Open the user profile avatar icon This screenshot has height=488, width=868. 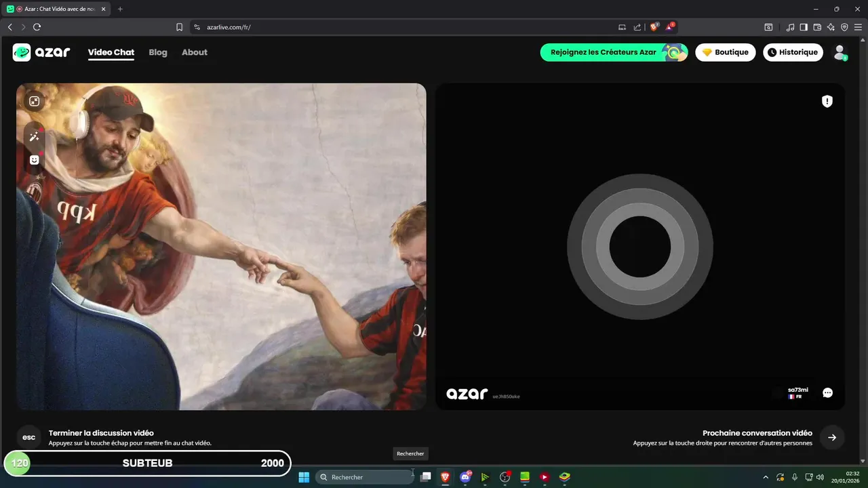click(840, 52)
